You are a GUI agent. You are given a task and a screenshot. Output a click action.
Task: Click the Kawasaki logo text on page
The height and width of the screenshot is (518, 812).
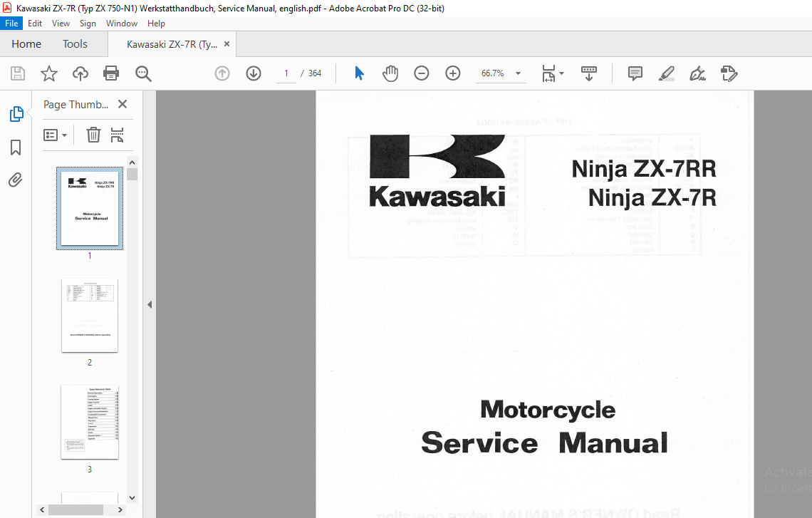coord(437,197)
